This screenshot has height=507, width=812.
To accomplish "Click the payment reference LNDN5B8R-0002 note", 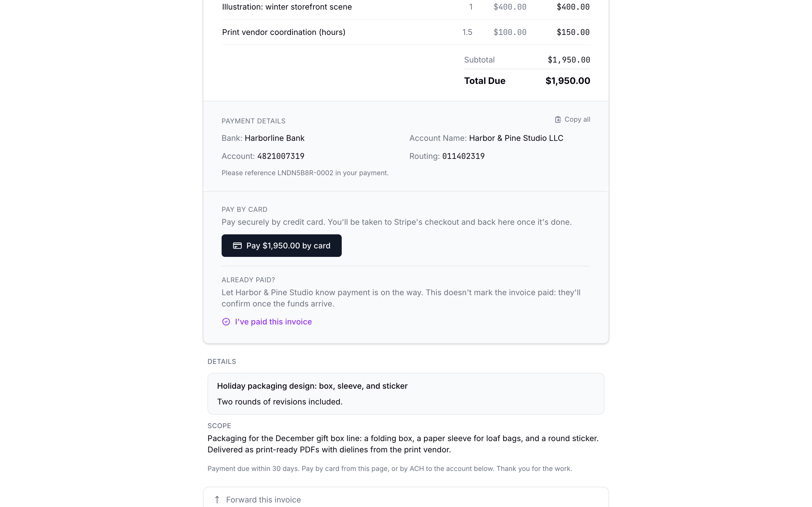I will 305,173.
